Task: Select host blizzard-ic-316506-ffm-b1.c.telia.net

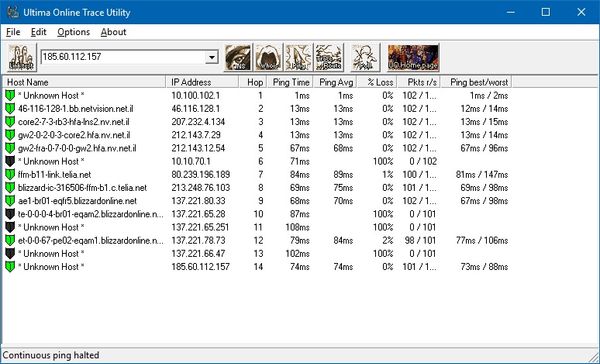Action: [82, 188]
